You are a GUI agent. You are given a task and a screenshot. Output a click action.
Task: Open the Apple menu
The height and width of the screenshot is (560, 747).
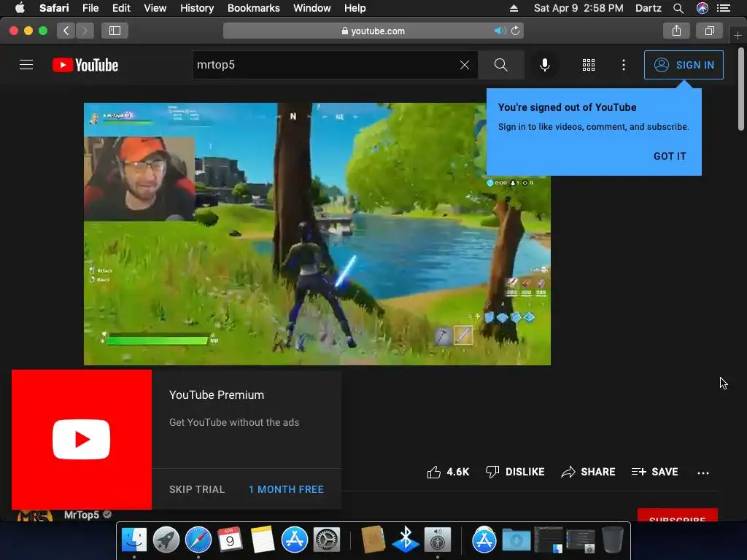tap(20, 8)
